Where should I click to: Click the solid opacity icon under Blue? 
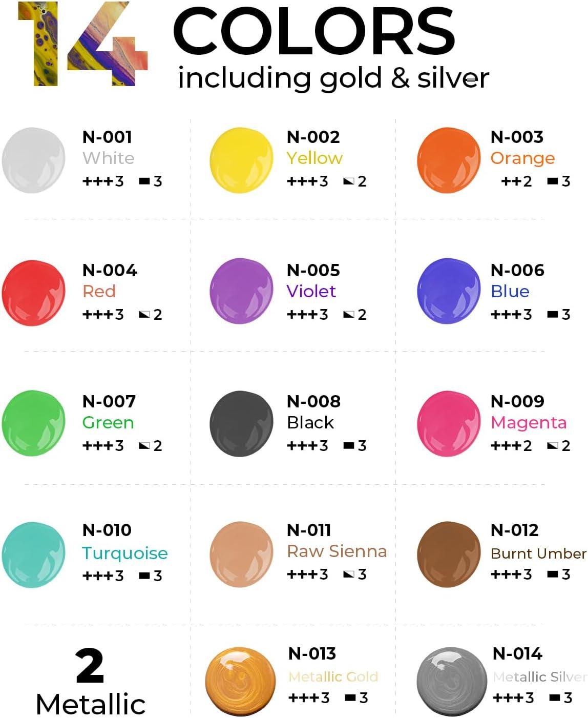point(553,314)
